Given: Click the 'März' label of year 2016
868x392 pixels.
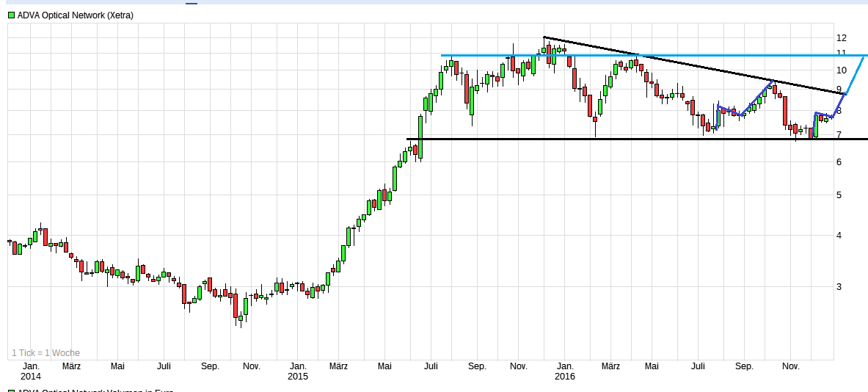Looking at the screenshot, I should (610, 366).
